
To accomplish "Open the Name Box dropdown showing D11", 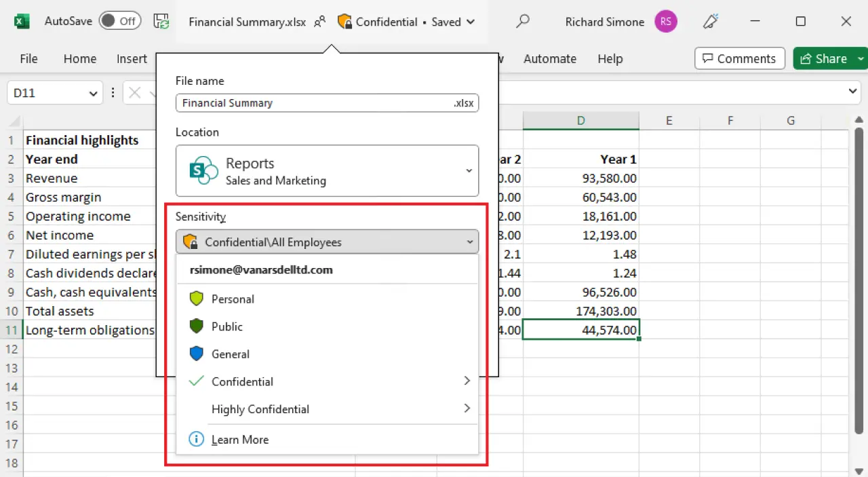I will pos(94,94).
